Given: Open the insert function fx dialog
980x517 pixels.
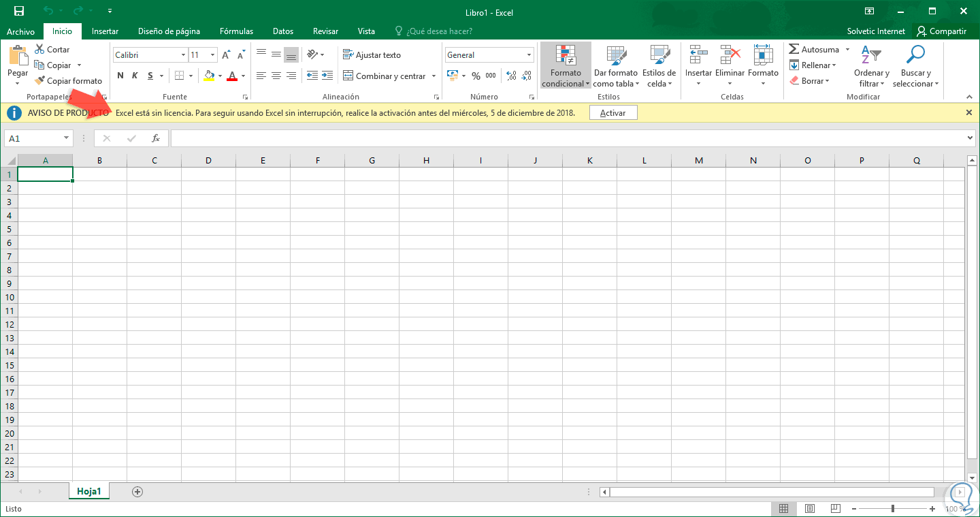Looking at the screenshot, I should point(155,138).
